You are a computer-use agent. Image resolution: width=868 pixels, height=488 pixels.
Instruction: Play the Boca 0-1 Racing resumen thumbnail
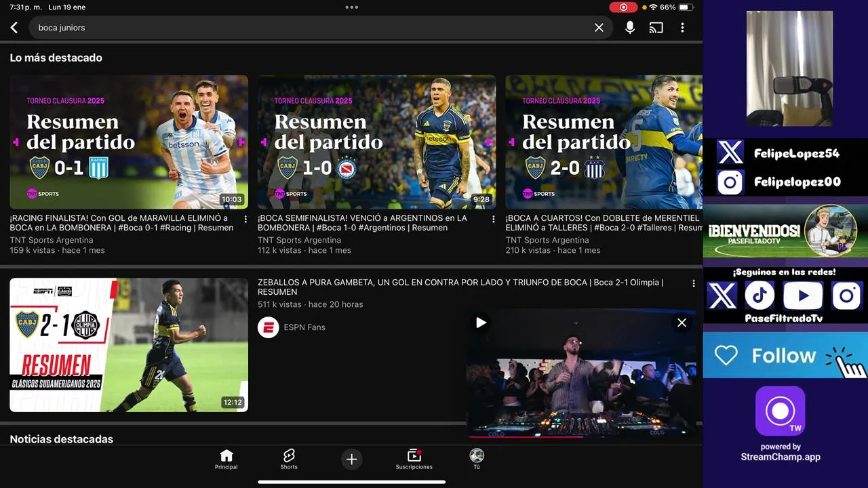(x=129, y=142)
